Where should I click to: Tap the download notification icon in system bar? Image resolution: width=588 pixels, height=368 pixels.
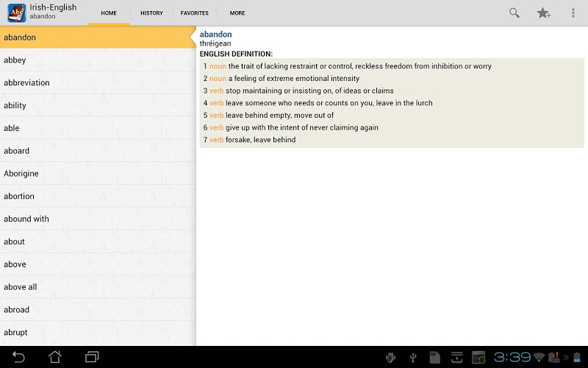[x=456, y=358]
